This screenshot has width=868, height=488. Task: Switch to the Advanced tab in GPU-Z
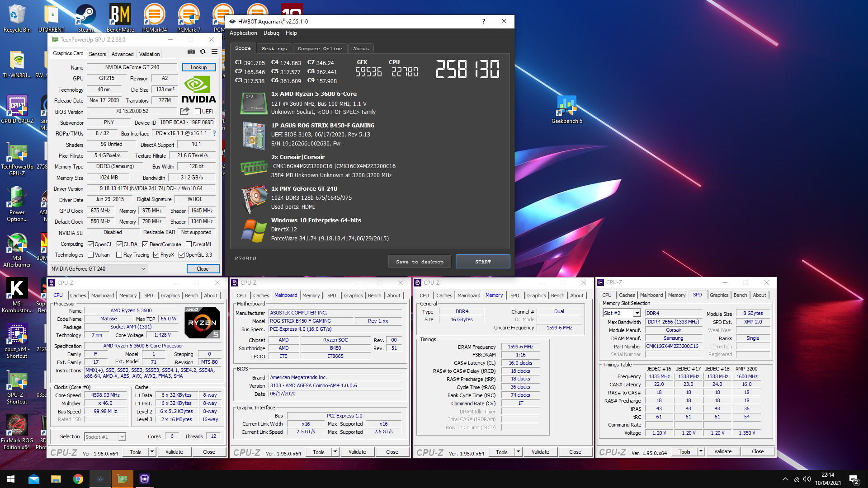click(x=123, y=54)
